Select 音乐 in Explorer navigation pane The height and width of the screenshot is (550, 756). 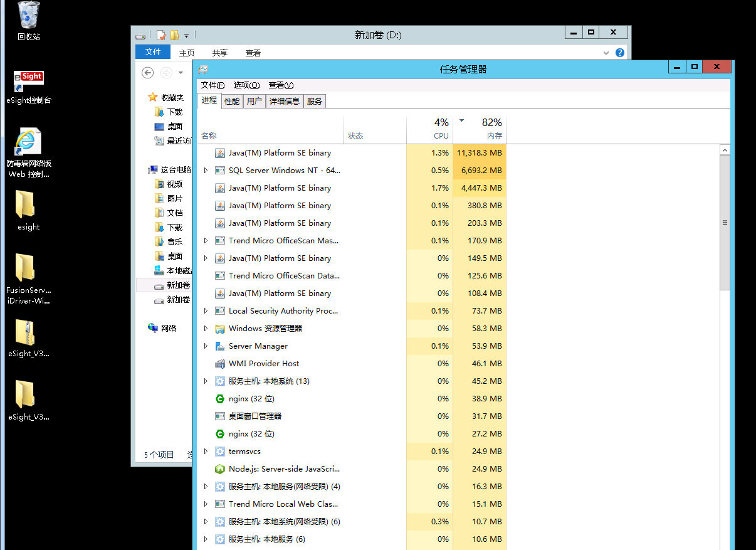click(x=169, y=241)
